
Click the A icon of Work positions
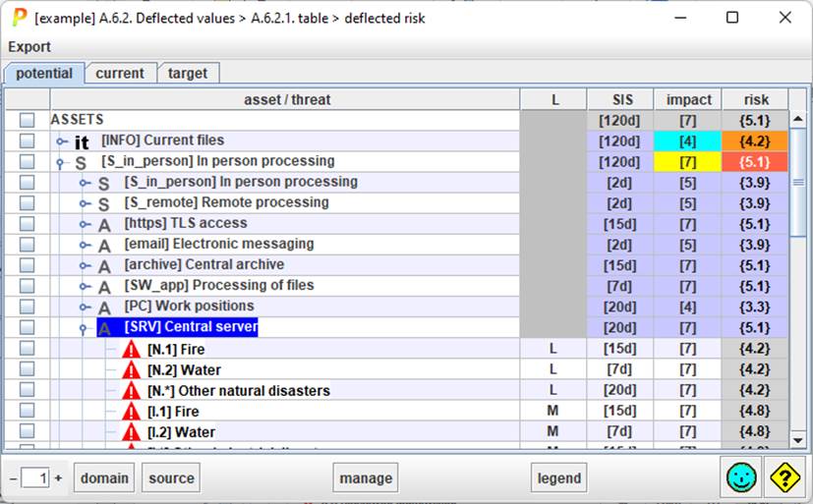click(x=104, y=308)
